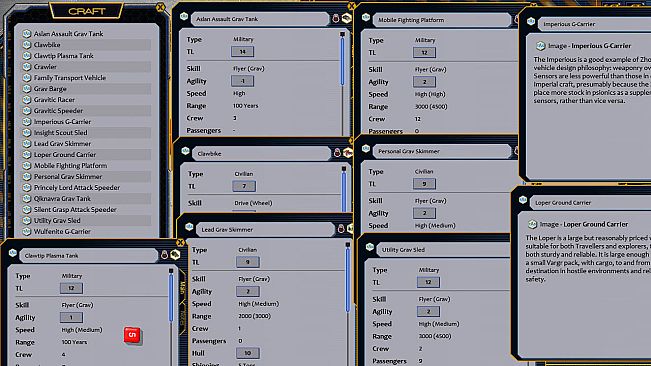This screenshot has width=651, height=366.
Task: Switch to Notes tab of Clawtip Plasma Tank
Action: (183, 317)
